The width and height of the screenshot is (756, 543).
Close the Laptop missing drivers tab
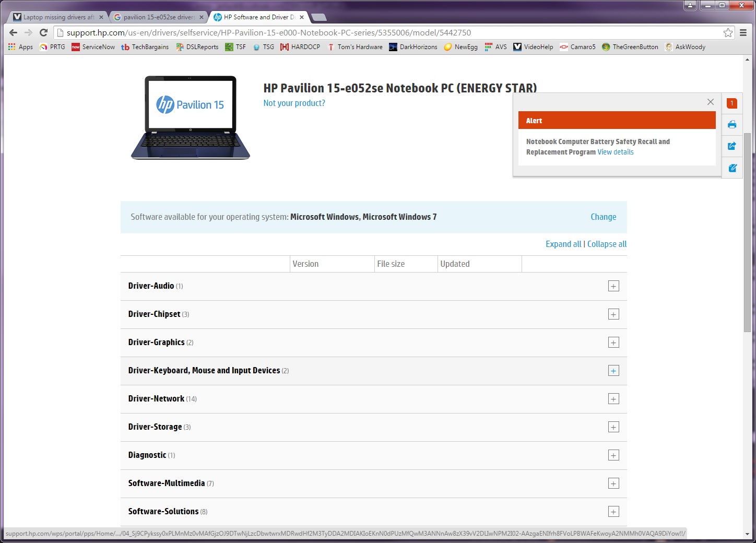click(101, 17)
